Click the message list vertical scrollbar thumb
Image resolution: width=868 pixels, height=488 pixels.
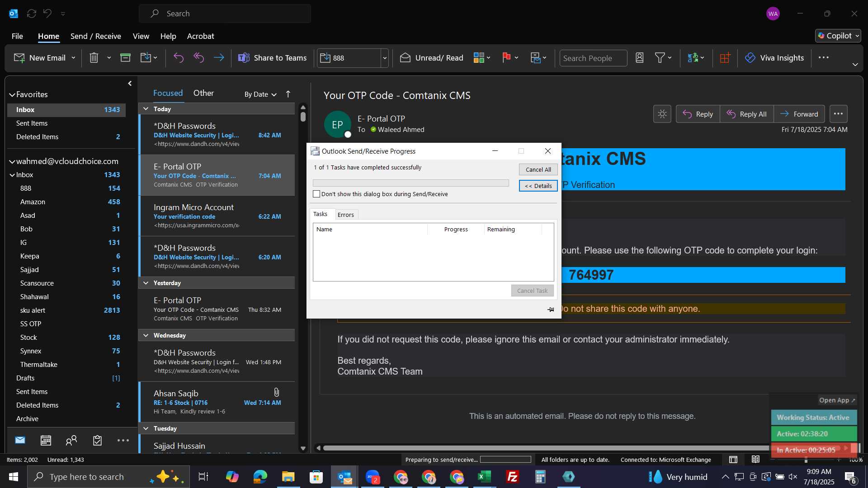[303, 117]
